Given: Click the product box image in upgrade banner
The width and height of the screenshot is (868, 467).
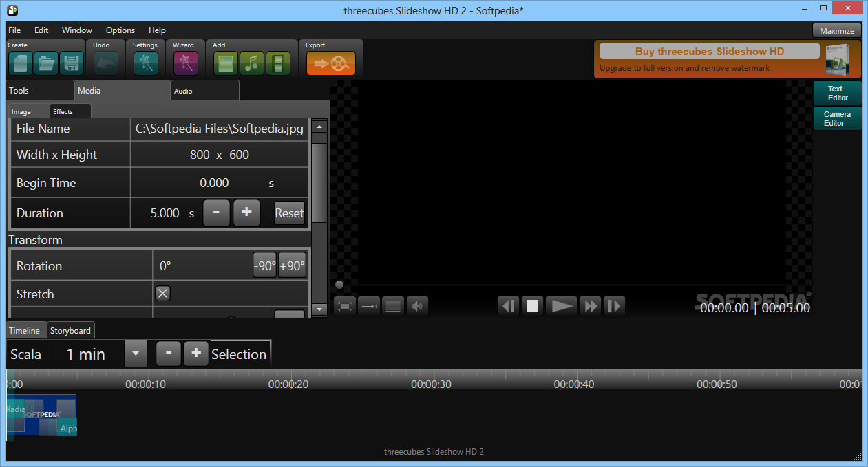Looking at the screenshot, I should coord(838,59).
